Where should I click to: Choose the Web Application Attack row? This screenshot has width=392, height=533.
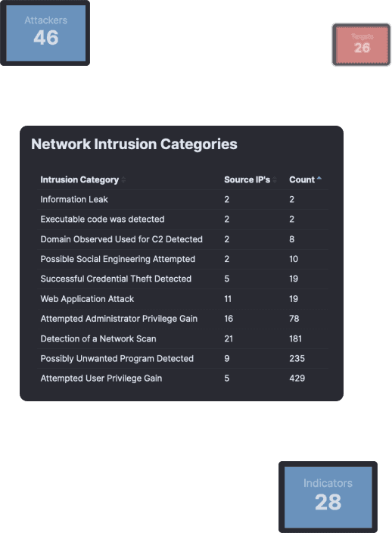click(182, 299)
